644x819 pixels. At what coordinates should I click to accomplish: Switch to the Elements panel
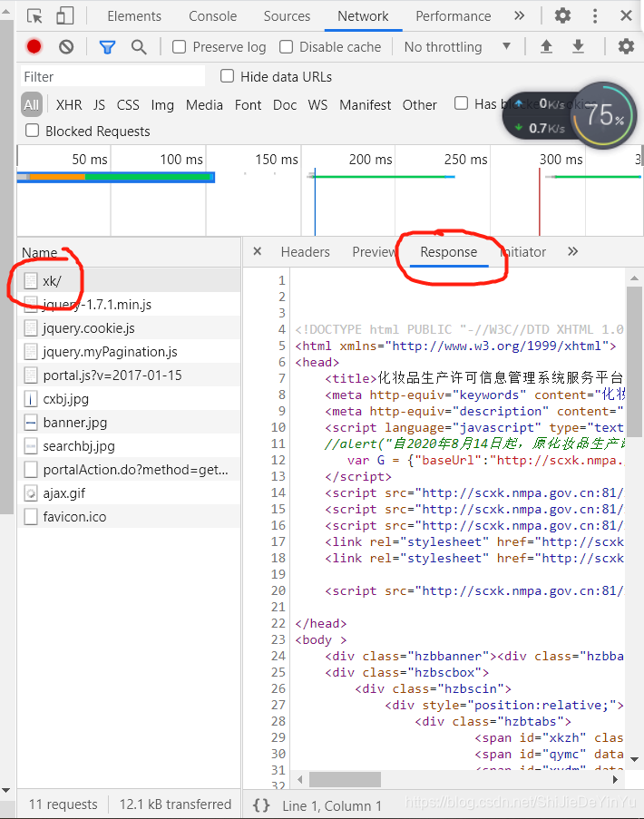(134, 16)
